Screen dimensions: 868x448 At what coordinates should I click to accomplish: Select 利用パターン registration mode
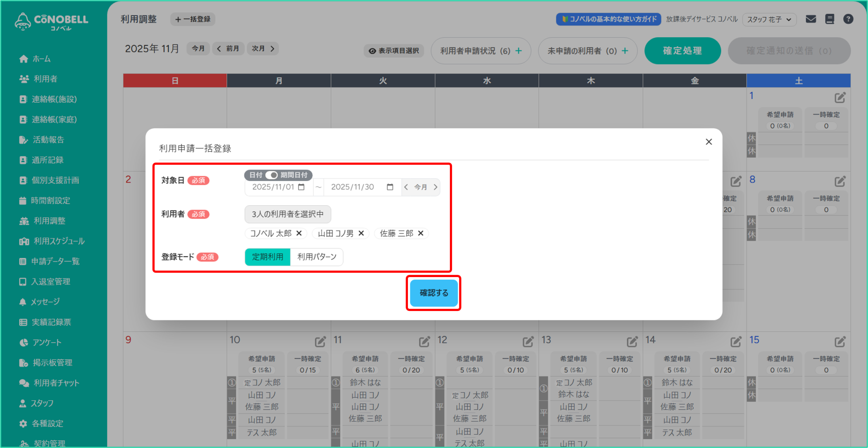[x=317, y=257]
